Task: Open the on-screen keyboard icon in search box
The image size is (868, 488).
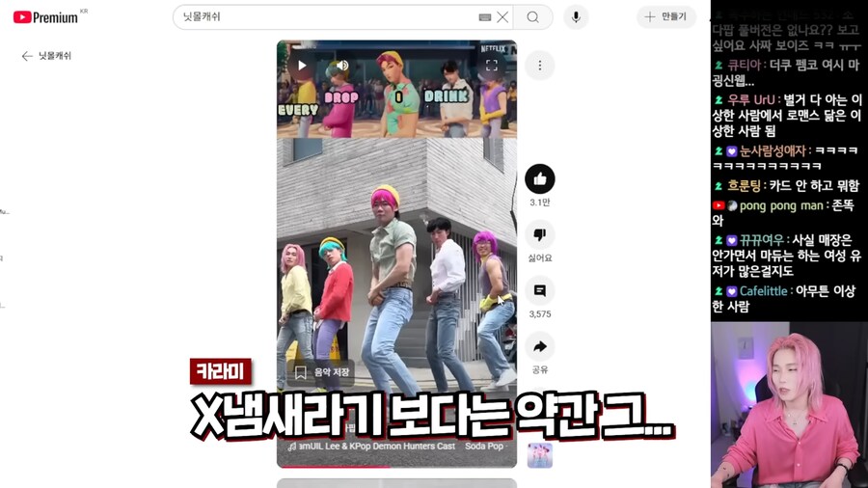Action: [485, 17]
